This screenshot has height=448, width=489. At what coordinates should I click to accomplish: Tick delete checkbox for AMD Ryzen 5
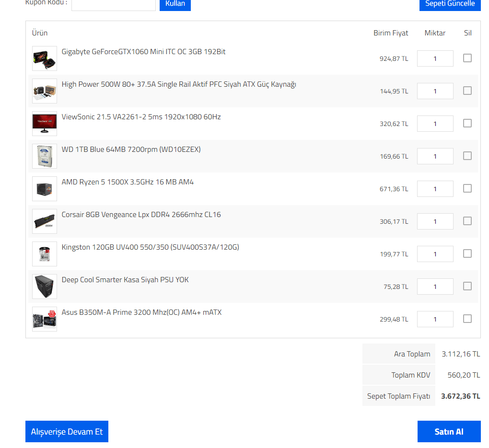(467, 188)
